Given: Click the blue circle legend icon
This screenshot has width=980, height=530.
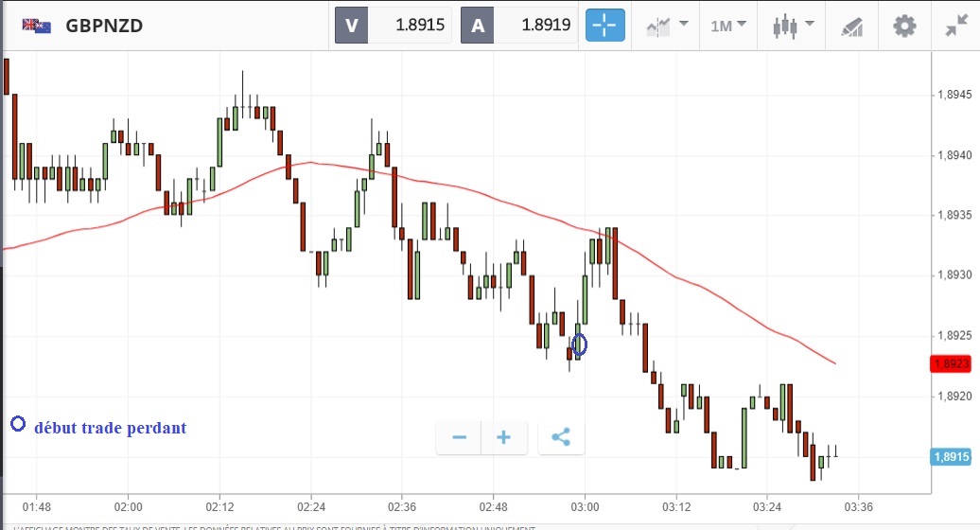Looking at the screenshot, I should 18,424.
